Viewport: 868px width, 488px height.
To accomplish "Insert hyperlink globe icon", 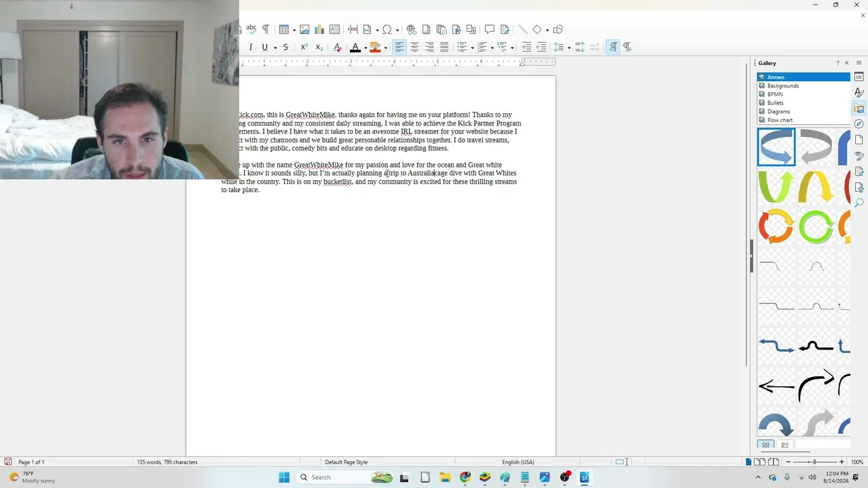I will [411, 29].
